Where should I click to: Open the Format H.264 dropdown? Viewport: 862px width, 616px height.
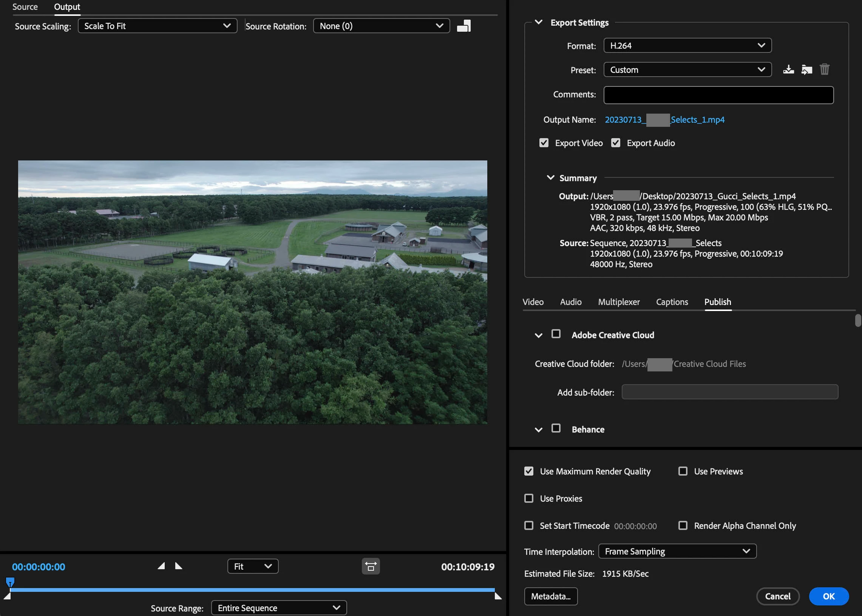(687, 46)
